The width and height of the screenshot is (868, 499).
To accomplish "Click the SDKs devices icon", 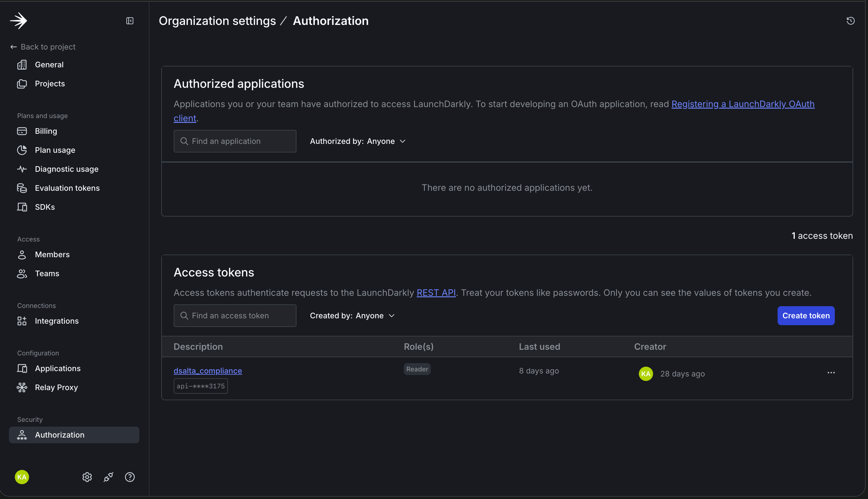I will point(22,207).
